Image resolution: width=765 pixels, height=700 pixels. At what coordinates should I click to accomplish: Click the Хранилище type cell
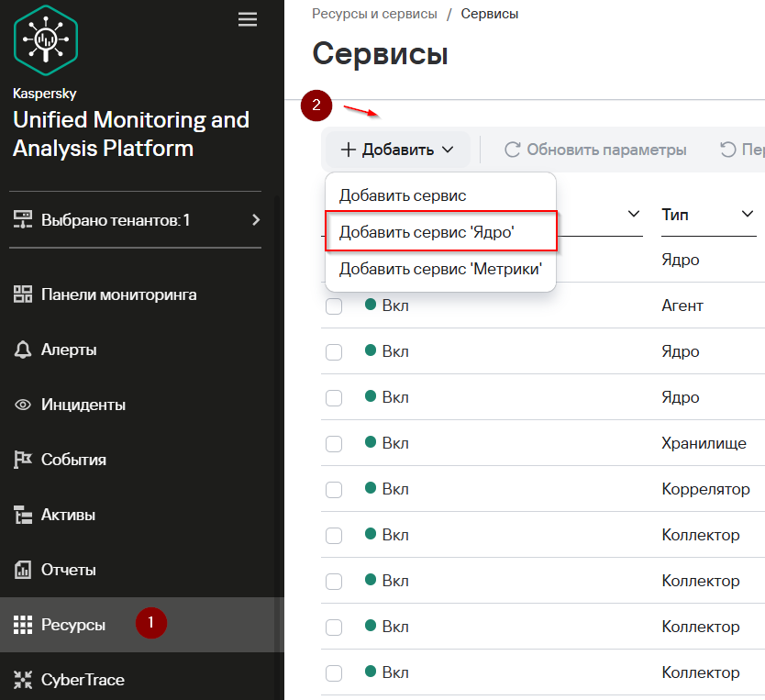(x=704, y=443)
